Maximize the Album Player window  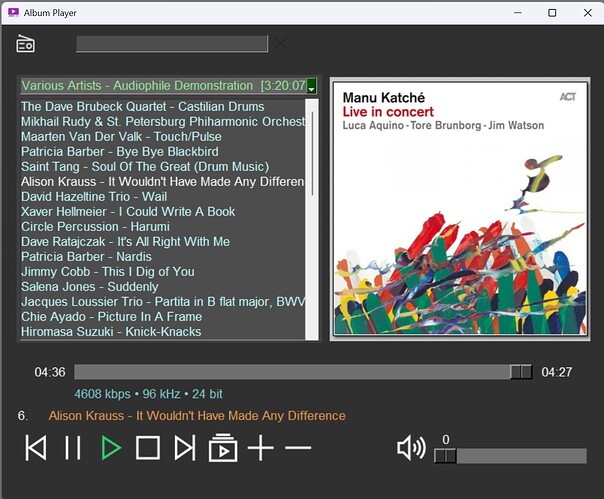552,13
